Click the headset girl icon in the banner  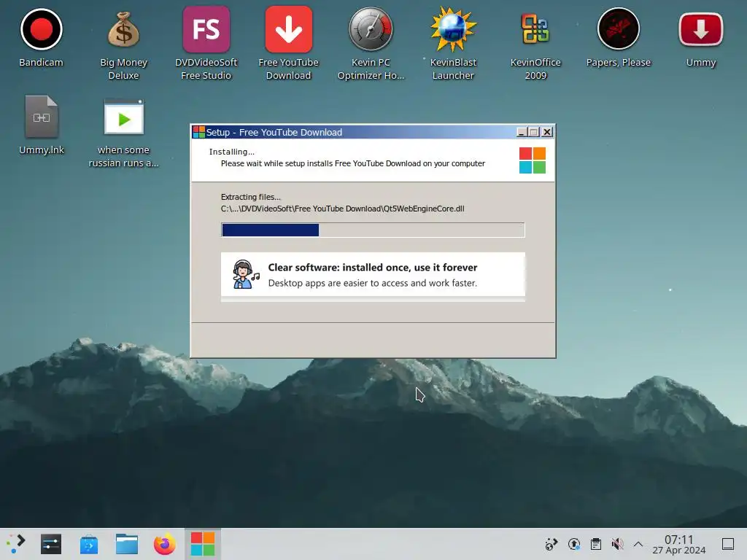(x=246, y=274)
